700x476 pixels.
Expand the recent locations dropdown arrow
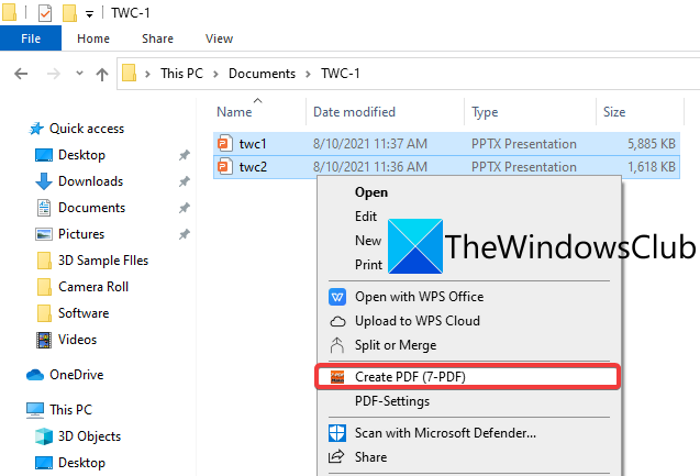(x=77, y=74)
